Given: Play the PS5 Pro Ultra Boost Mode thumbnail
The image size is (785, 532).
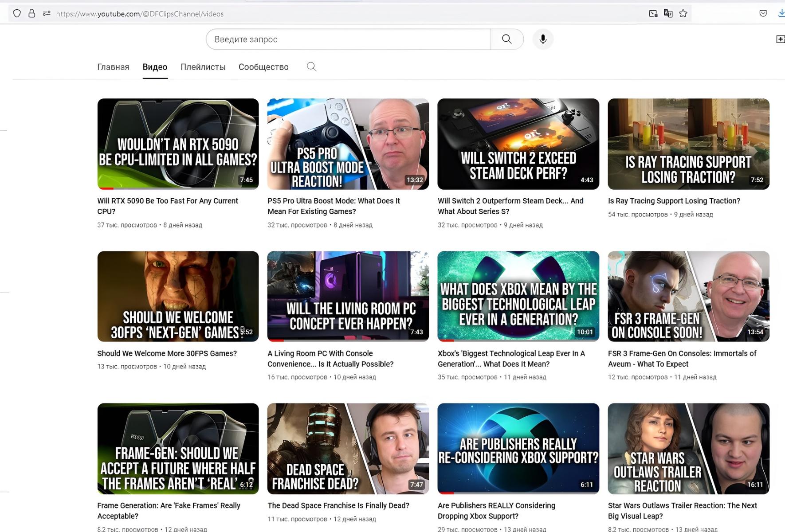Looking at the screenshot, I should 348,144.
